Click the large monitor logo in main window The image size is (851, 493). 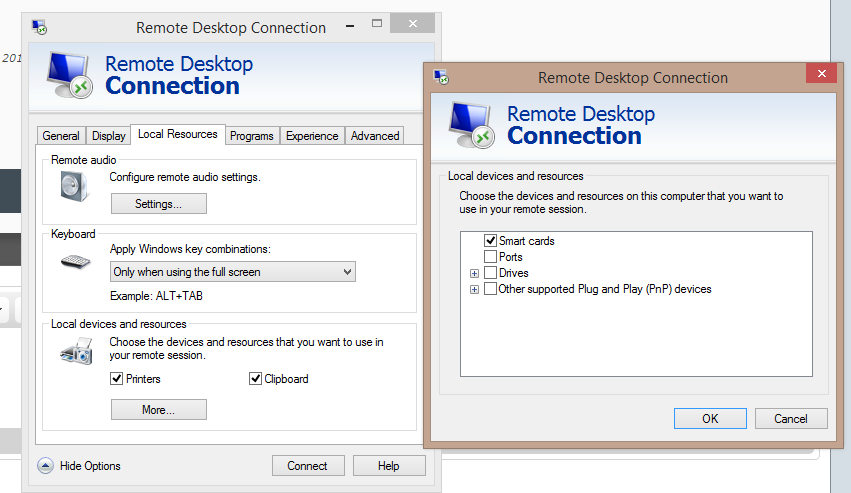click(70, 75)
